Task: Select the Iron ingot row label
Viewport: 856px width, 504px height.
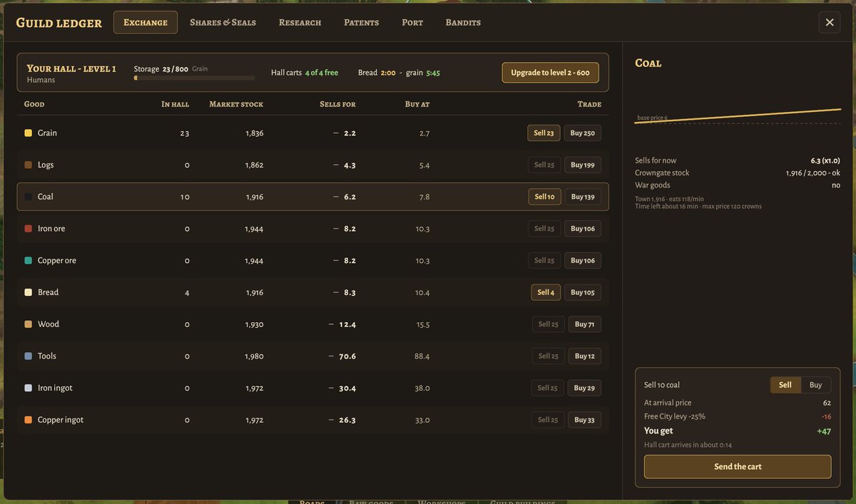Action: tap(55, 388)
